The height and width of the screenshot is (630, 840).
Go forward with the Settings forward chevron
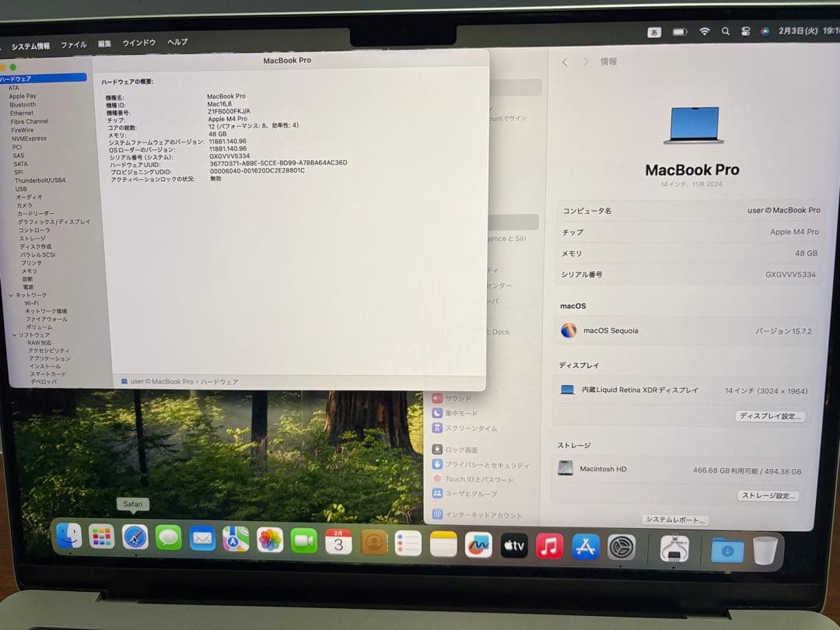(586, 62)
